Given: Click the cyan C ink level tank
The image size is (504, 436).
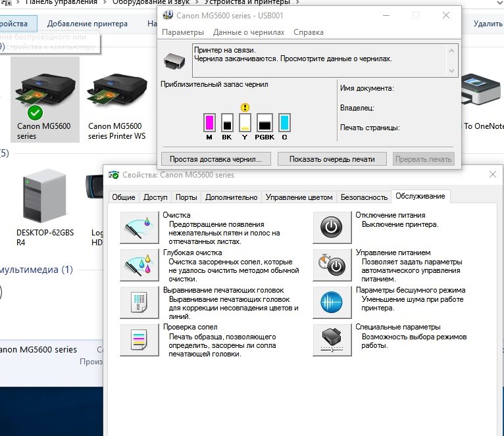Looking at the screenshot, I should coord(284,123).
